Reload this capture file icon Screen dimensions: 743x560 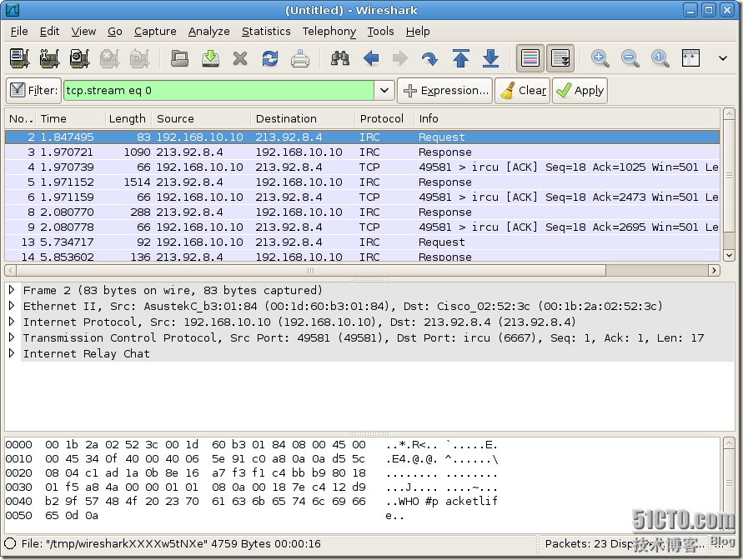click(270, 58)
